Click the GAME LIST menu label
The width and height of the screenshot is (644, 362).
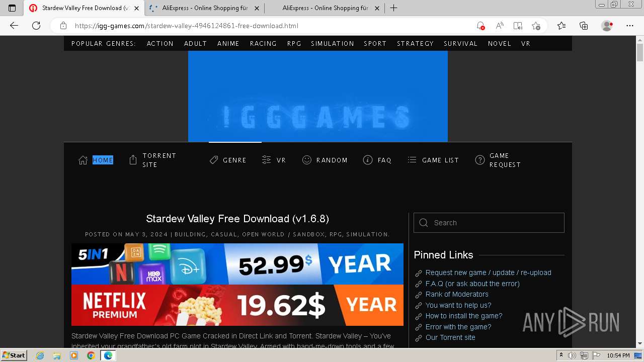point(440,160)
